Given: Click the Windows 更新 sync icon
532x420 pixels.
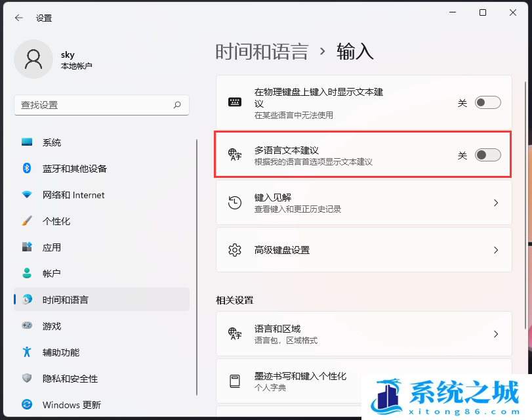Looking at the screenshot, I should 27,404.
